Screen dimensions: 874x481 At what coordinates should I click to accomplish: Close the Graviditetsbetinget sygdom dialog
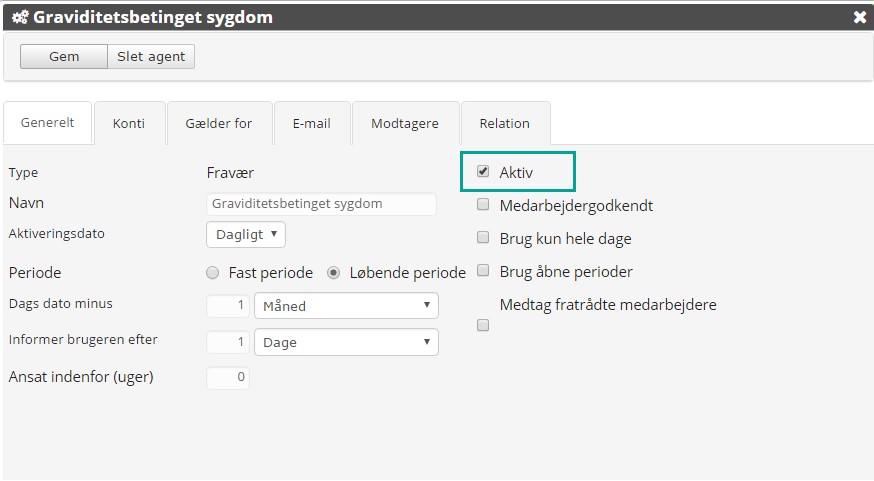click(x=859, y=17)
